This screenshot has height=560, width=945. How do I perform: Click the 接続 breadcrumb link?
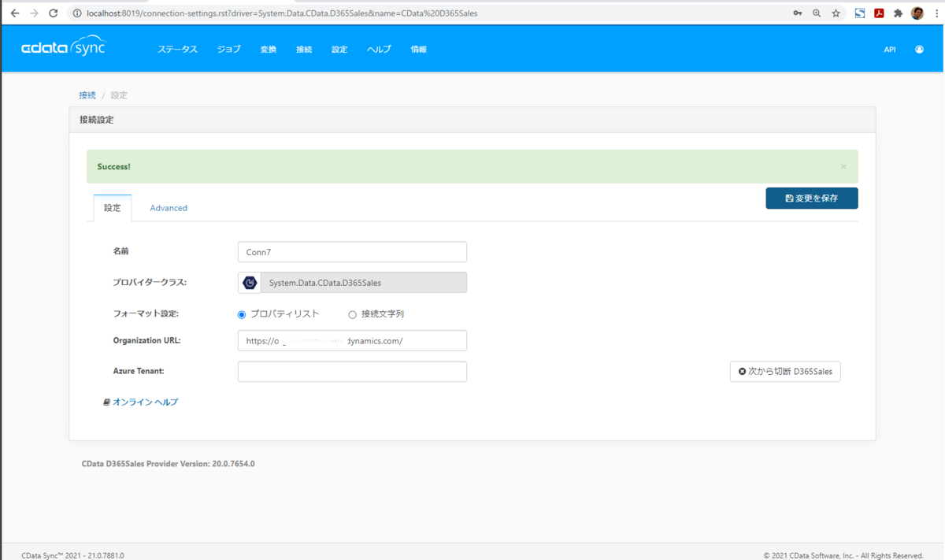87,95
